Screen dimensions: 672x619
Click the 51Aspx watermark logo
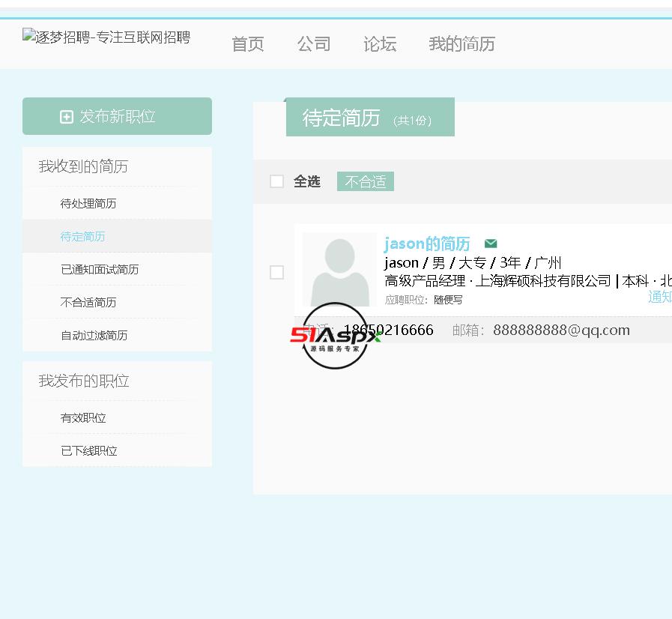335,336
